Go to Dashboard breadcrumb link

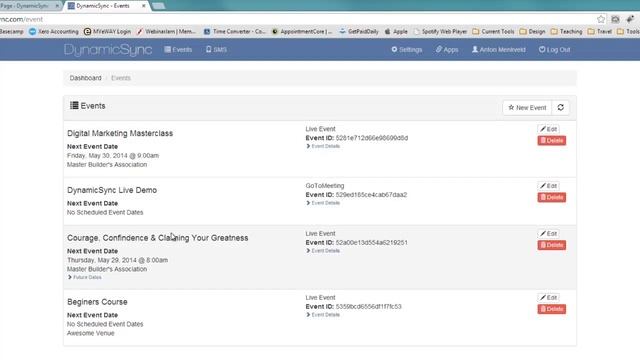pos(85,78)
